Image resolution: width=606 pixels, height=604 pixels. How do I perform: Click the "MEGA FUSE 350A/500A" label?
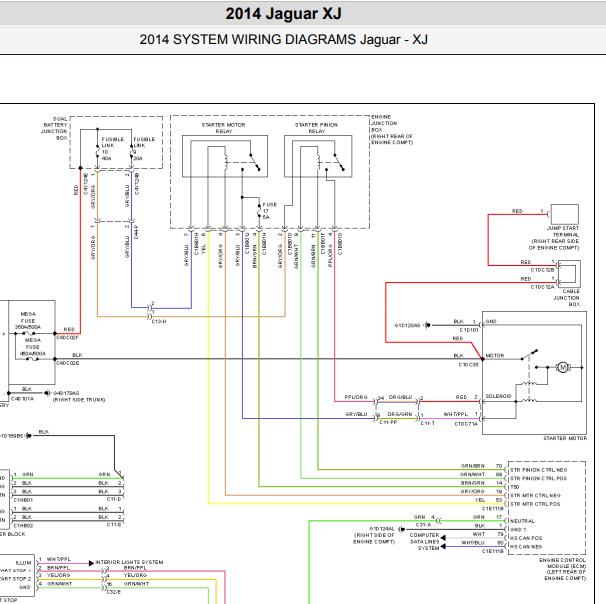(x=28, y=320)
